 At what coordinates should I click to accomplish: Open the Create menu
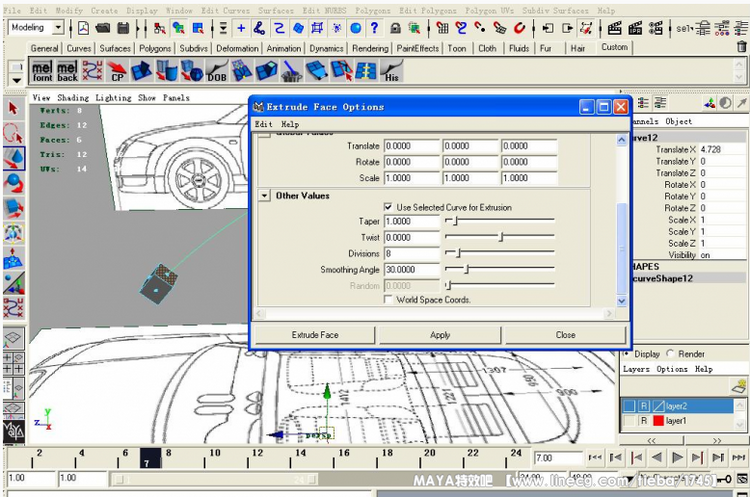click(x=104, y=10)
